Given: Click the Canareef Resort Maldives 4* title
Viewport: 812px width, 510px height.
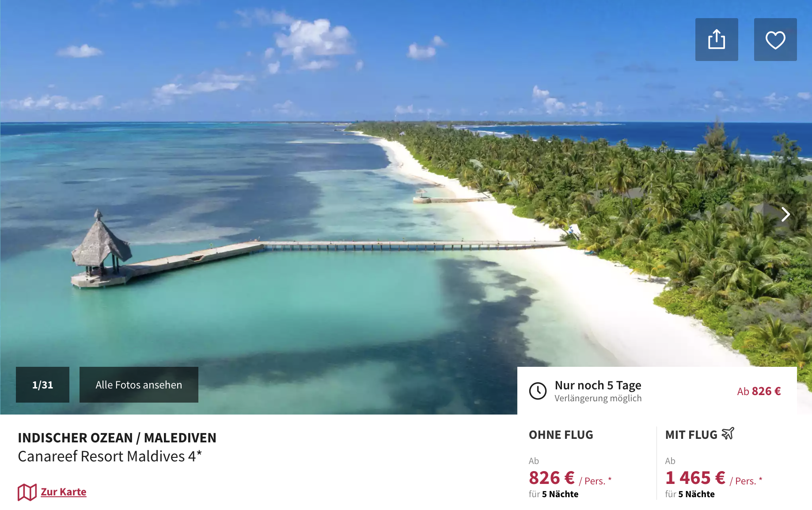Looking at the screenshot, I should [x=110, y=456].
